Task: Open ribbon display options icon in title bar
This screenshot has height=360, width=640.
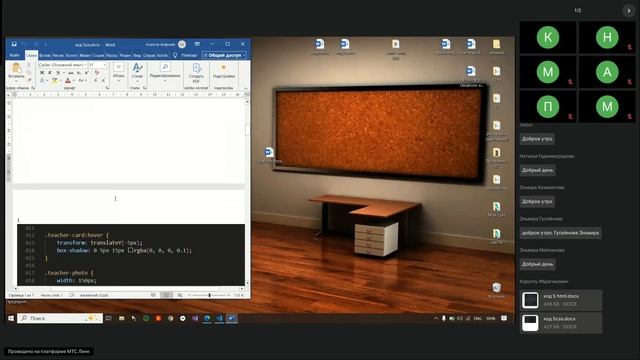Action: (x=197, y=44)
